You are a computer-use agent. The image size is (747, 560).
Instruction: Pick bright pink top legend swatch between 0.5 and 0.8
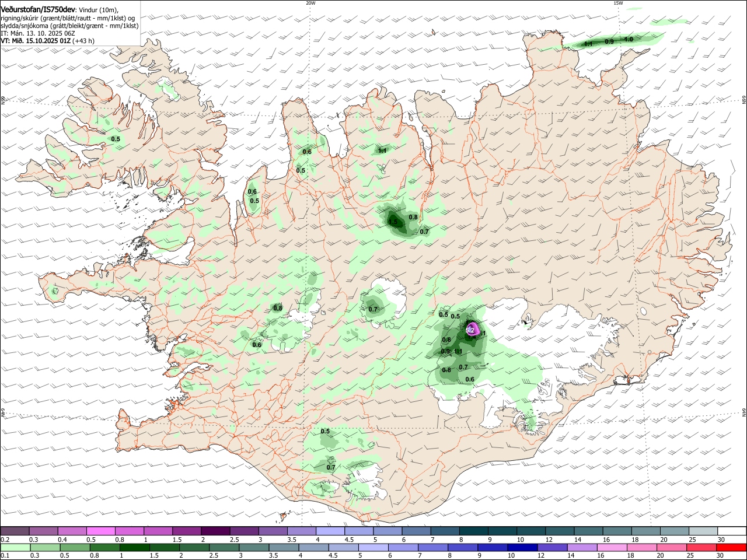tap(100, 531)
